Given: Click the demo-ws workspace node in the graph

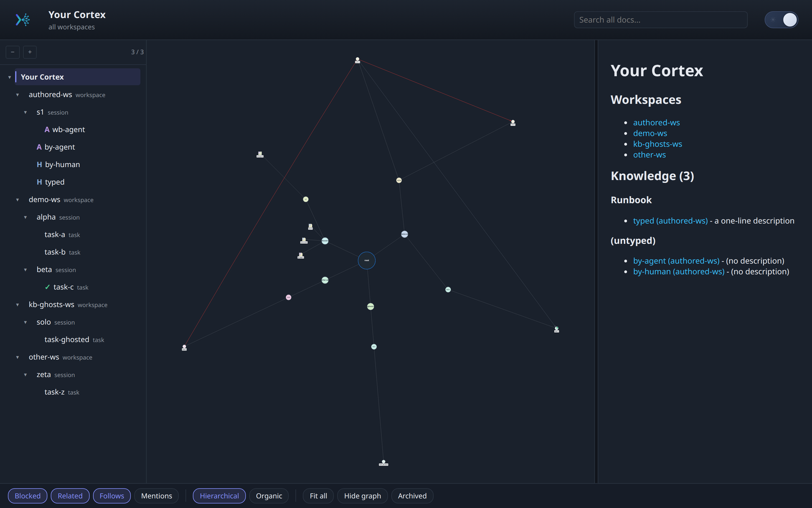Looking at the screenshot, I should 404,234.
